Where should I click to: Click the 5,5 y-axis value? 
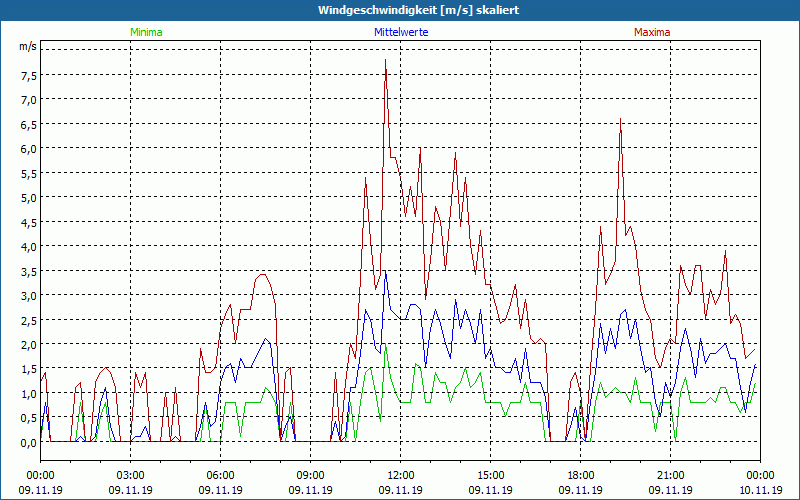pos(29,174)
